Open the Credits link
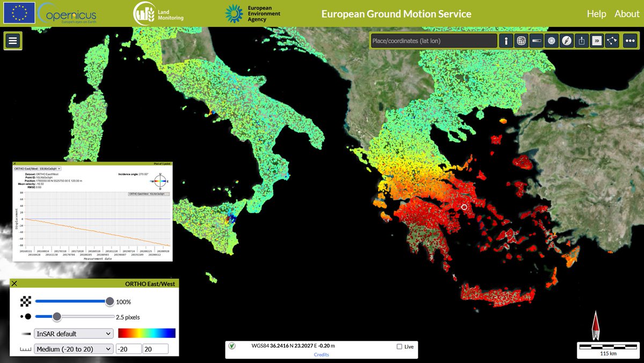The height and width of the screenshot is (363, 644). (x=321, y=354)
